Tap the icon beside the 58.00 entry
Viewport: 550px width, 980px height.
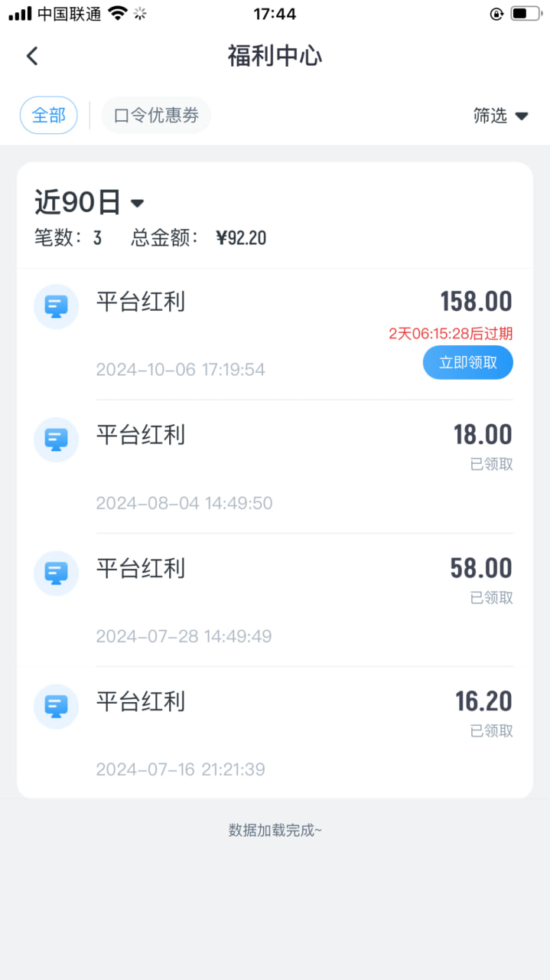56,573
